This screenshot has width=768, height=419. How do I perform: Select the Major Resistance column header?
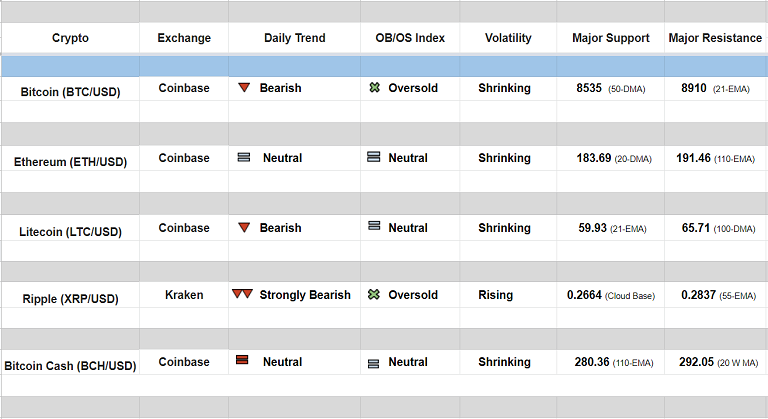pyautogui.click(x=715, y=38)
